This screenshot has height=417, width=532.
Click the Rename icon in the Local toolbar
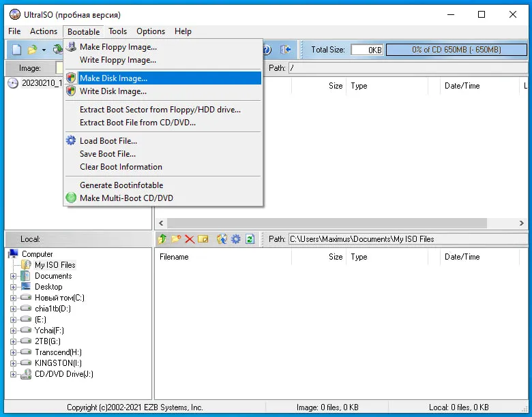(203, 239)
